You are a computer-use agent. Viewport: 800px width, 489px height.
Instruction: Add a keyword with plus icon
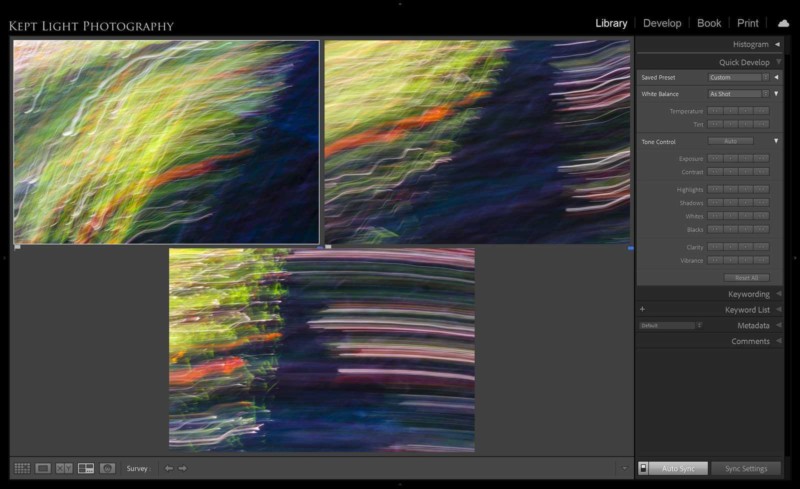click(642, 310)
